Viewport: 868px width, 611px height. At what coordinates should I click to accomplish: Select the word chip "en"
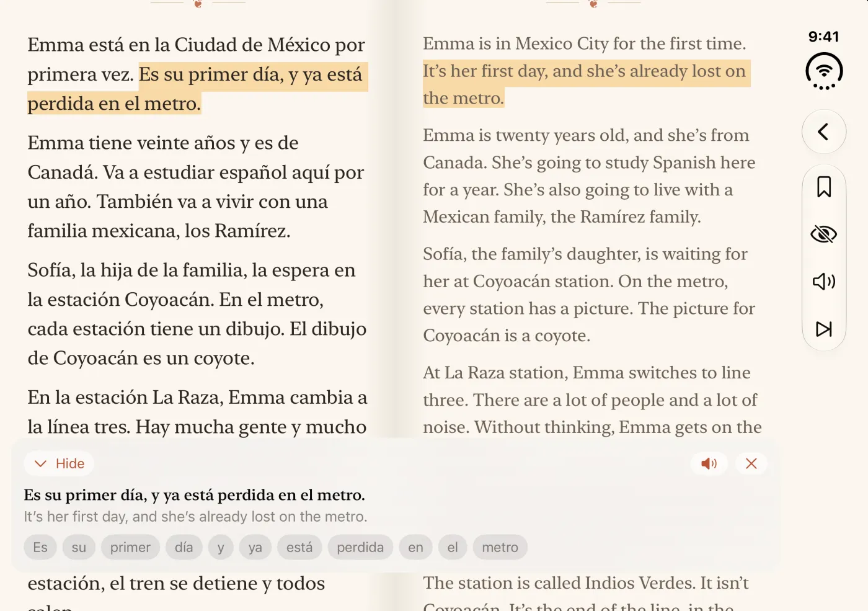(415, 547)
